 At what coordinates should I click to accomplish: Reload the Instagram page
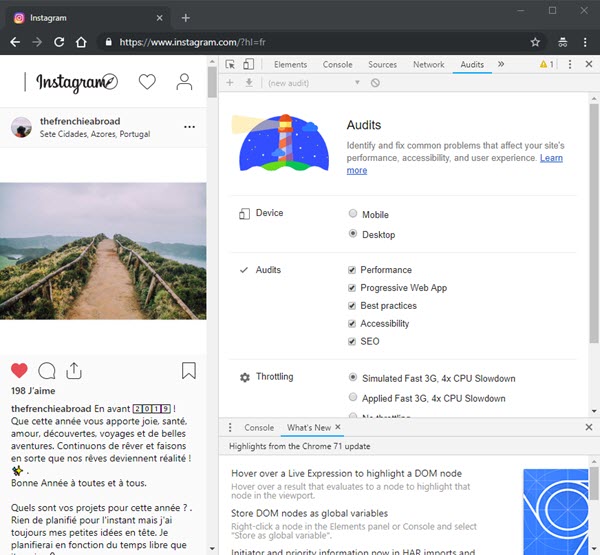pyautogui.click(x=59, y=42)
